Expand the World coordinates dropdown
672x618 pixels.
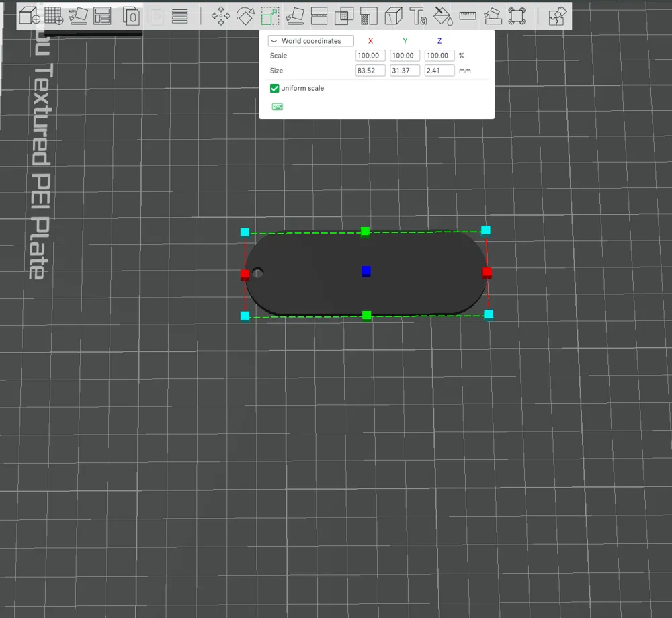pos(310,41)
